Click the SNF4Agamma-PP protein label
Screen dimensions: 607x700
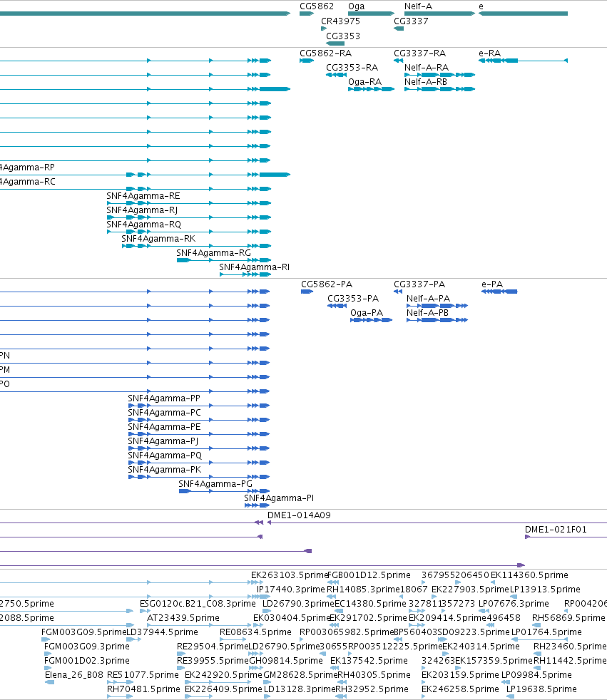pyautogui.click(x=164, y=398)
